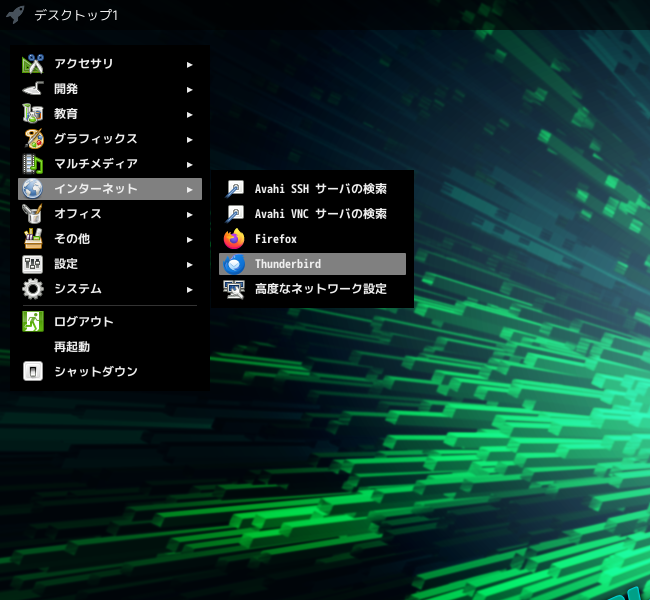The image size is (650, 600).
Task: Click the インターネット globe icon
Action: tap(33, 189)
